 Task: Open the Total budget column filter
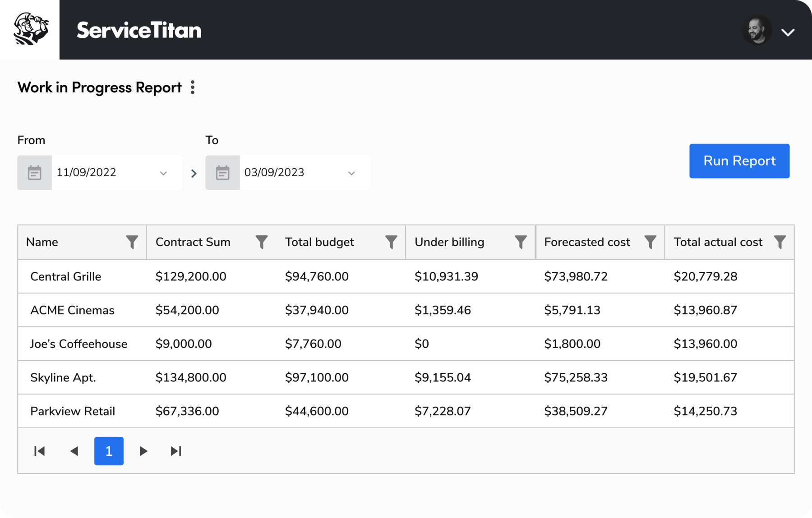coord(391,242)
